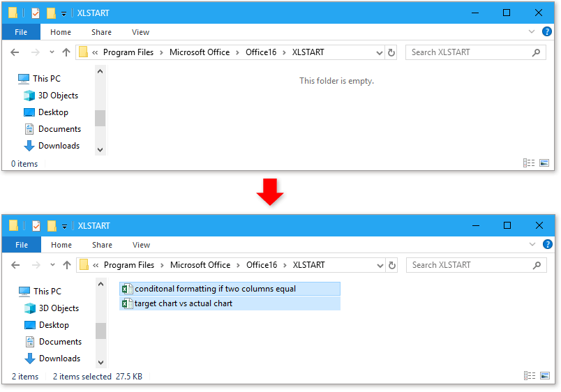Click the Office16 breadcrumb in the upper window
561x392 pixels.
click(x=261, y=52)
